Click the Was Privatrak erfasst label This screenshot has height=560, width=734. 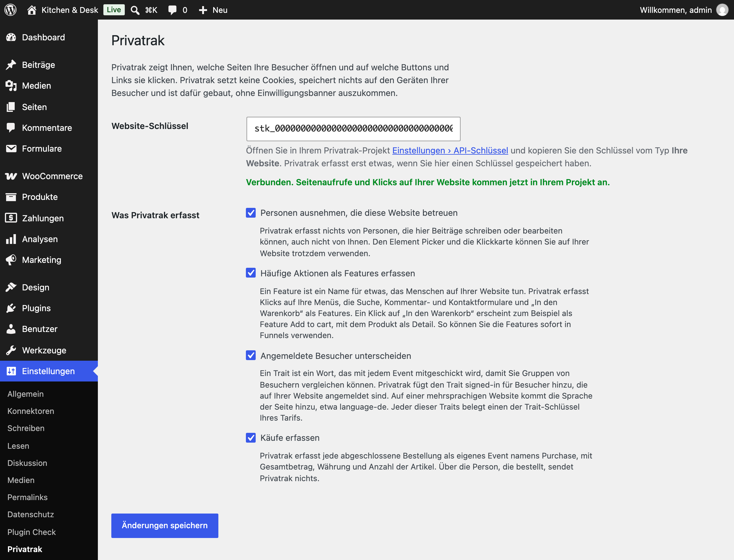click(x=155, y=215)
